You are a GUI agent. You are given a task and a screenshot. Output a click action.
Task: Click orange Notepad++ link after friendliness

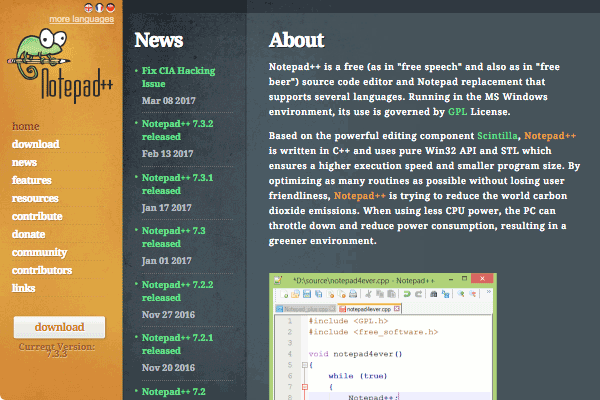pyautogui.click(x=360, y=196)
